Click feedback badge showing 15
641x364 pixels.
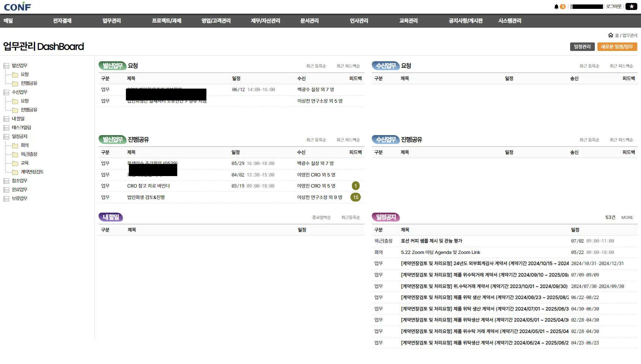[355, 198]
